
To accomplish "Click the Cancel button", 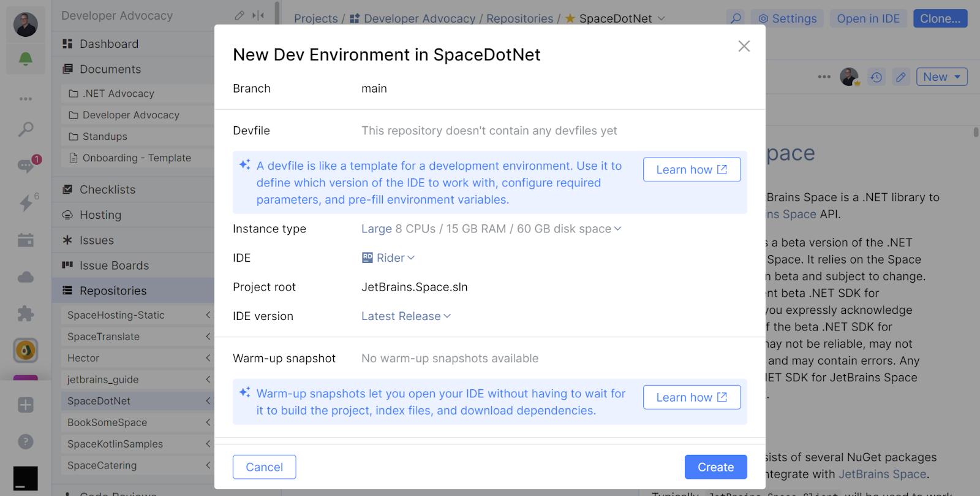I will pos(264,467).
